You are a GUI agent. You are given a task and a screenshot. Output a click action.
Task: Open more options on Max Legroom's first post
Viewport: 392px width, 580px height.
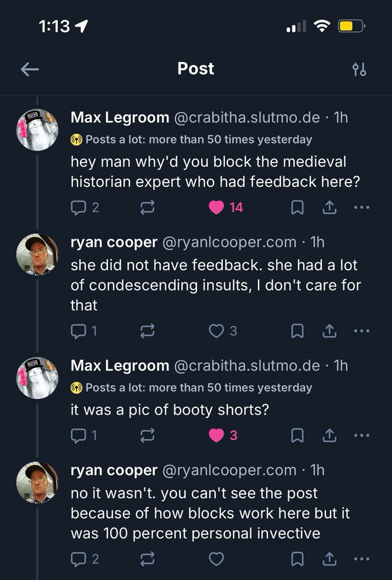[362, 207]
